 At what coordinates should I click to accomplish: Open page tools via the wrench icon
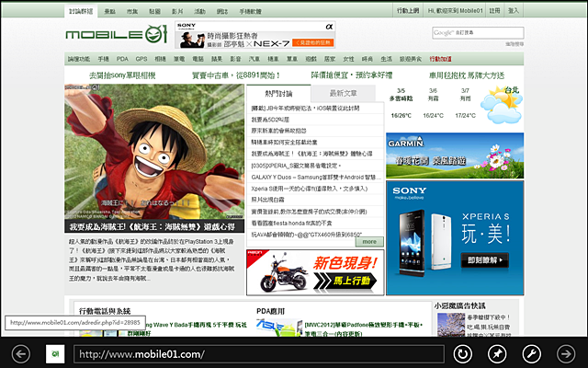tap(532, 353)
